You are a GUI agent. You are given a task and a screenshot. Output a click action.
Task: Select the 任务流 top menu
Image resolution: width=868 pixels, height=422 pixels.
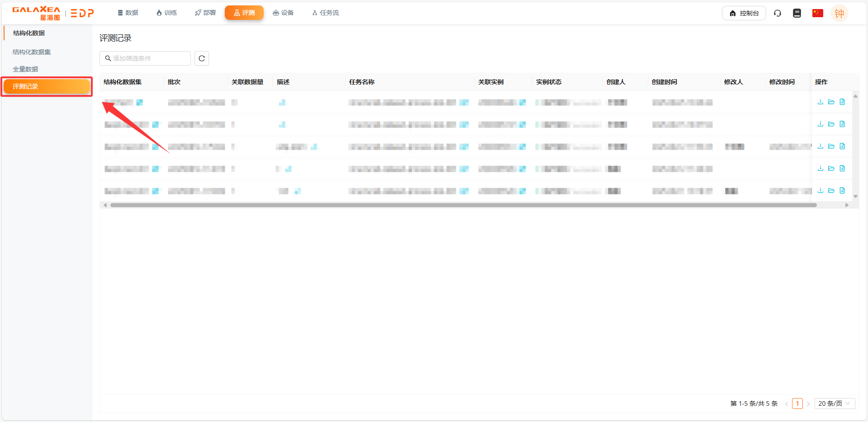325,13
